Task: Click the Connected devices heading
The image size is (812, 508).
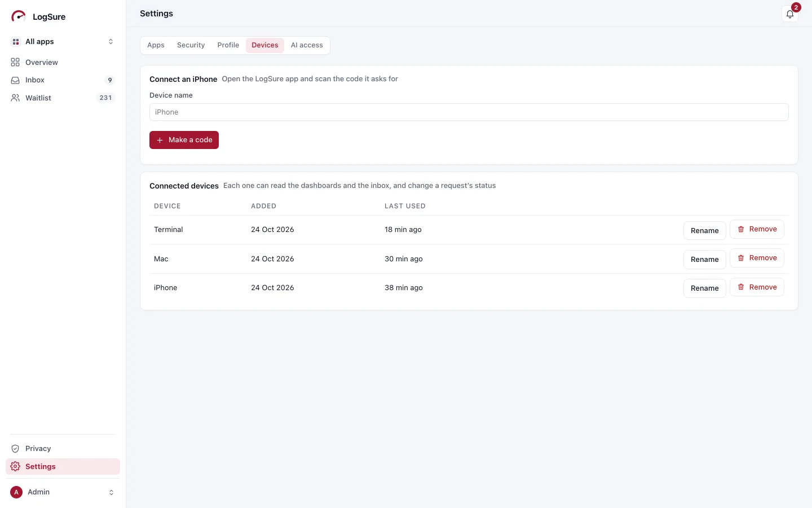Action: [x=184, y=186]
